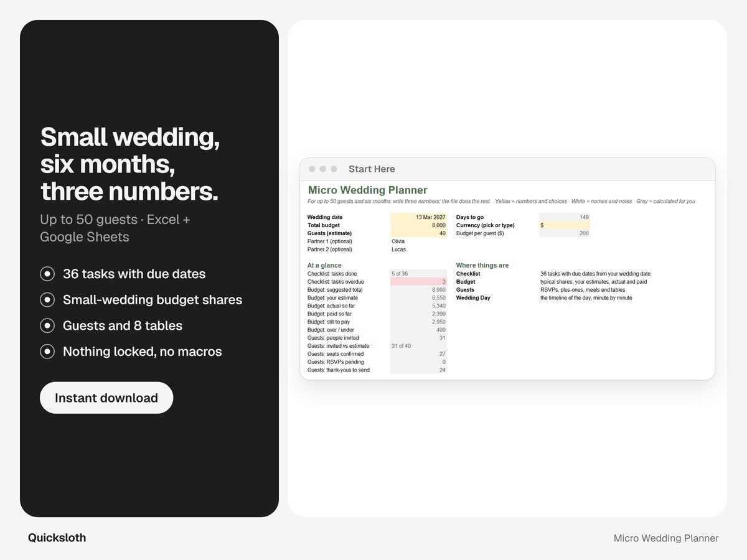Viewport: 747px width, 560px height.
Task: Click invited vs estimate value 31 of 40
Action: (418, 346)
